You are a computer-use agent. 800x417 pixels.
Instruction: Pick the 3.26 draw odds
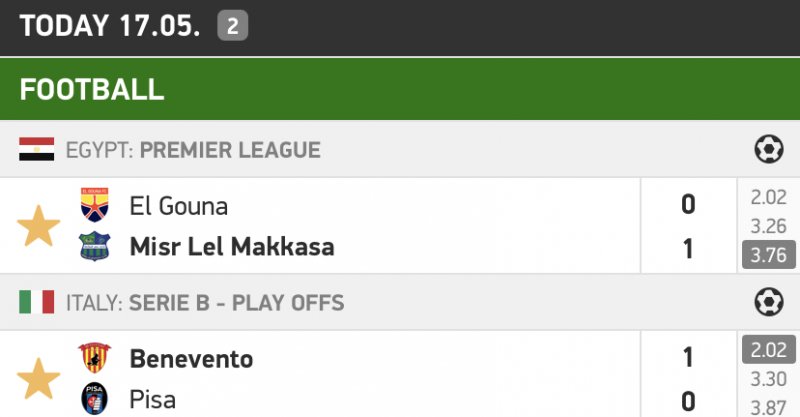(768, 226)
